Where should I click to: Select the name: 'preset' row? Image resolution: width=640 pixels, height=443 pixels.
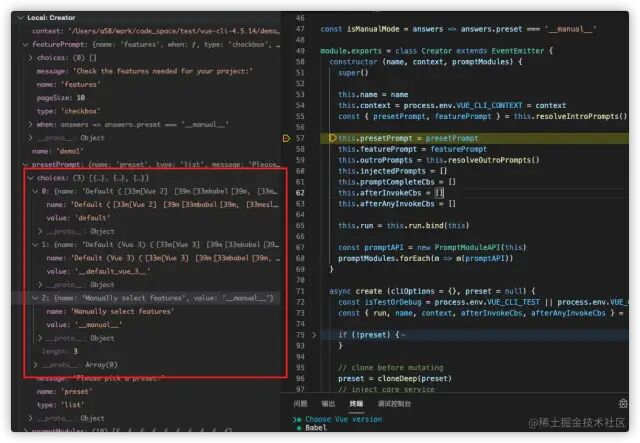(64, 392)
